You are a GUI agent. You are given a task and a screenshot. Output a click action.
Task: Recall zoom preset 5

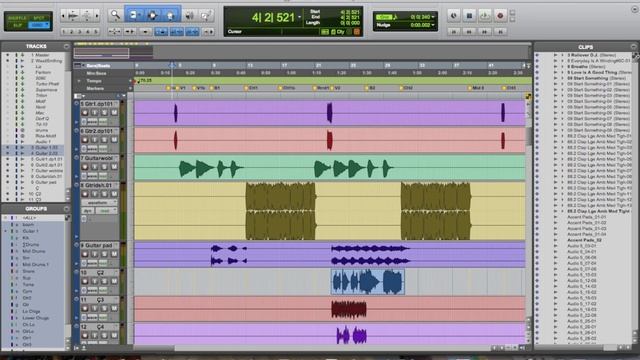[96, 31]
